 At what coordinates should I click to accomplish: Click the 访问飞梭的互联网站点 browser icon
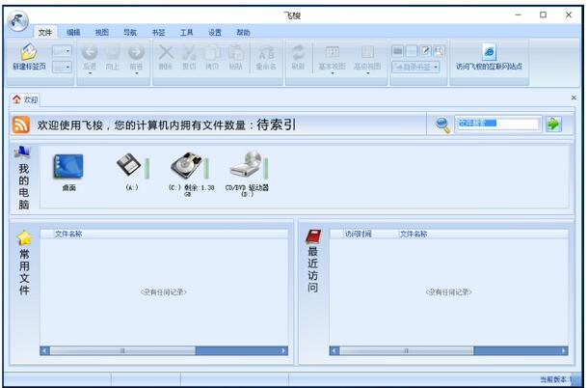(x=489, y=52)
